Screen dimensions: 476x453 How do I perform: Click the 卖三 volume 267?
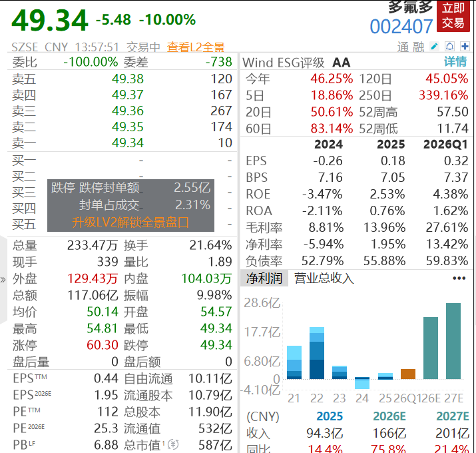221,111
